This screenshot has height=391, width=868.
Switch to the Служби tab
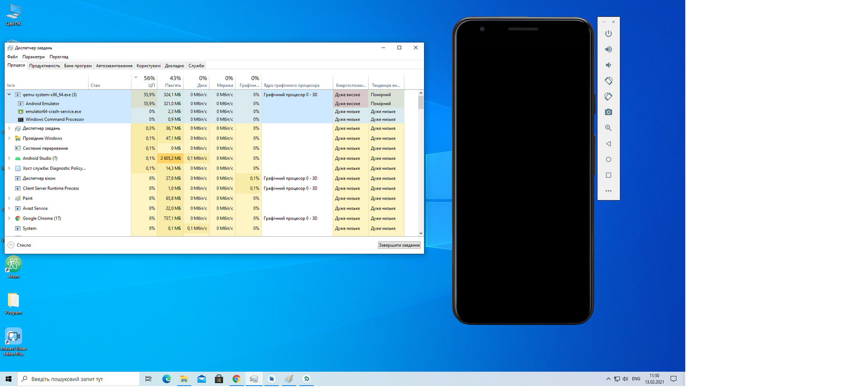click(x=196, y=66)
